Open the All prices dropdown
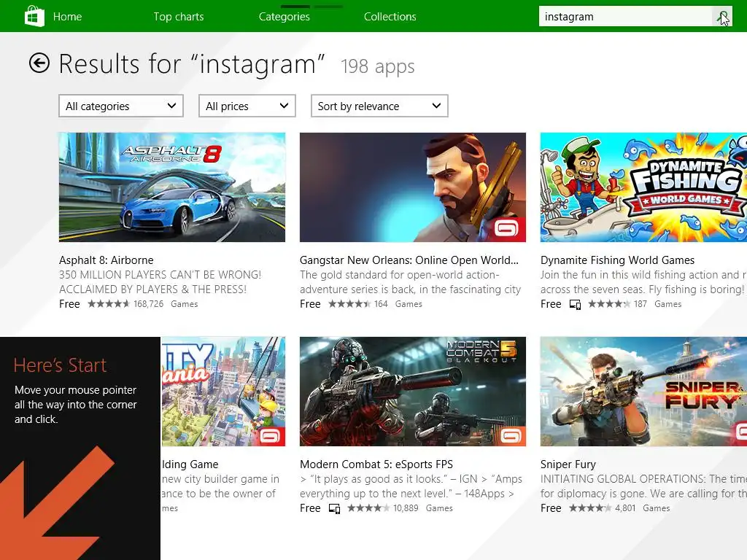Screen dimensions: 747x560 (247, 106)
